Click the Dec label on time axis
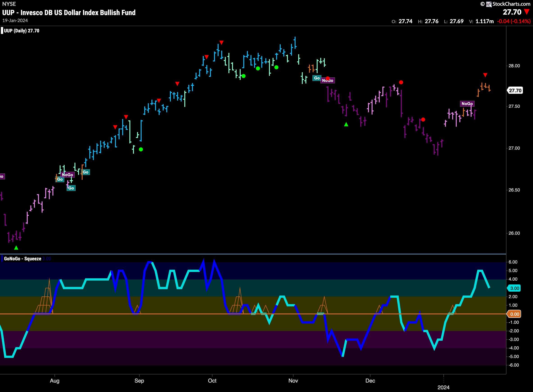This screenshot has height=392, width=533. (370, 381)
